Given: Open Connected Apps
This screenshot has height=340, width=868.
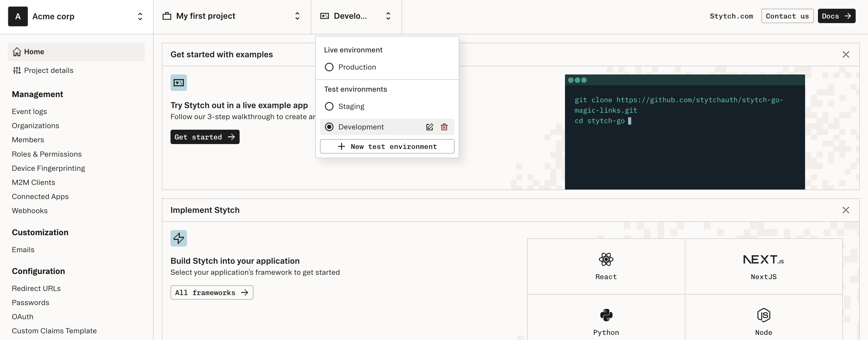Looking at the screenshot, I should tap(40, 196).
